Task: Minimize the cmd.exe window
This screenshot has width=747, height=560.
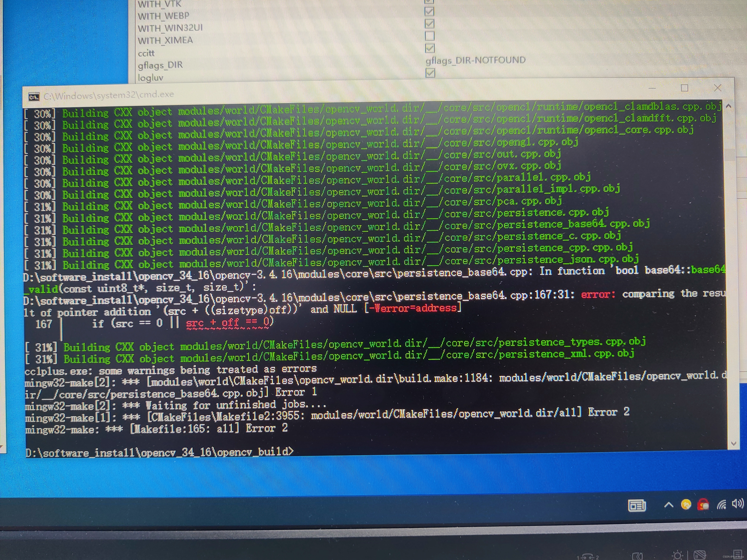Action: pyautogui.click(x=652, y=88)
